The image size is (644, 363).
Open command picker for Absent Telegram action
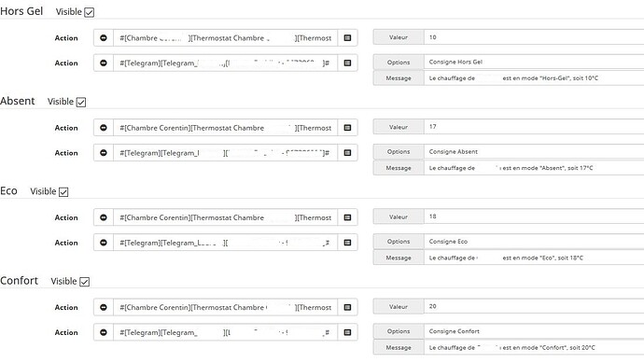click(x=347, y=153)
